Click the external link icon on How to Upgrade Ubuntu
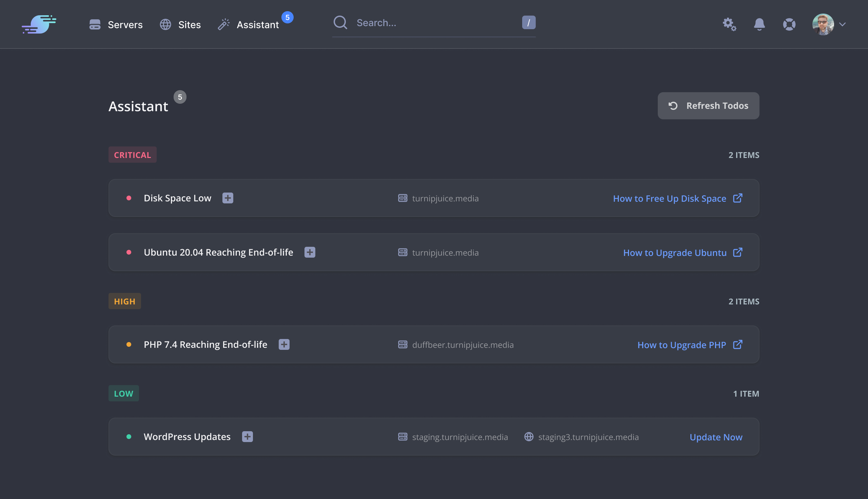 point(737,252)
